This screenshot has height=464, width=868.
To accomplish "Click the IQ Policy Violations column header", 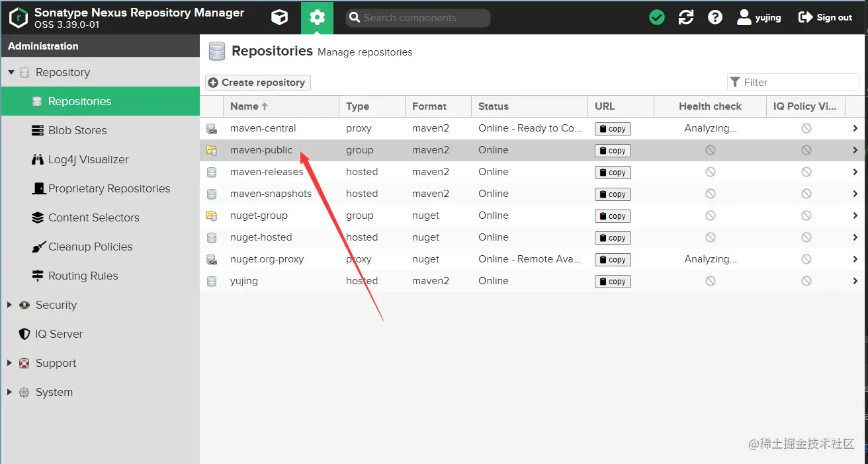I will pyautogui.click(x=806, y=106).
